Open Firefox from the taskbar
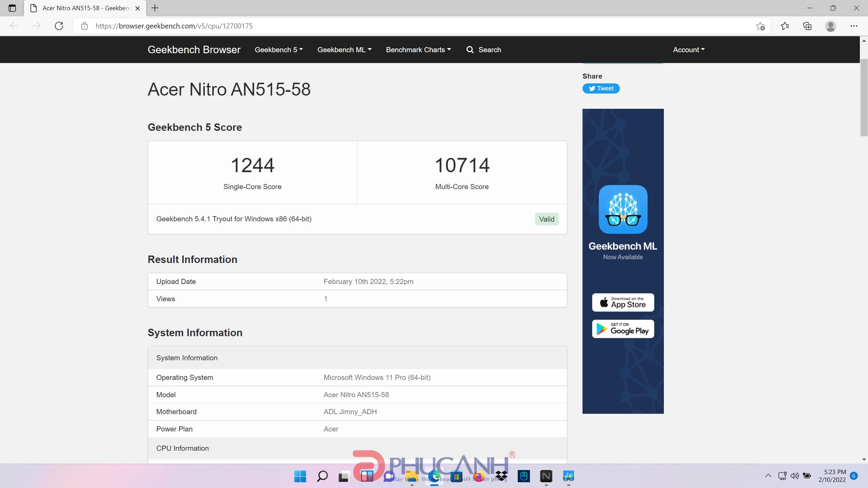 (479, 476)
